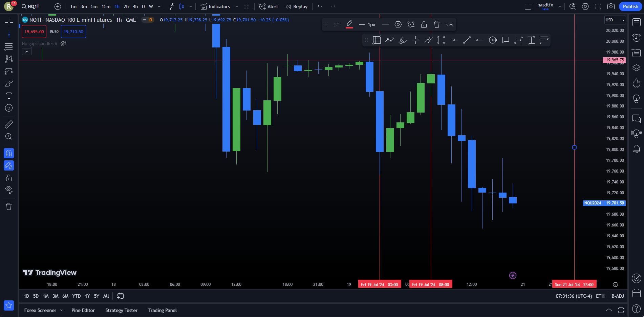This screenshot has height=317, width=644.
Task: Open the patterns tool in left sidebar
Action: pos(9,59)
